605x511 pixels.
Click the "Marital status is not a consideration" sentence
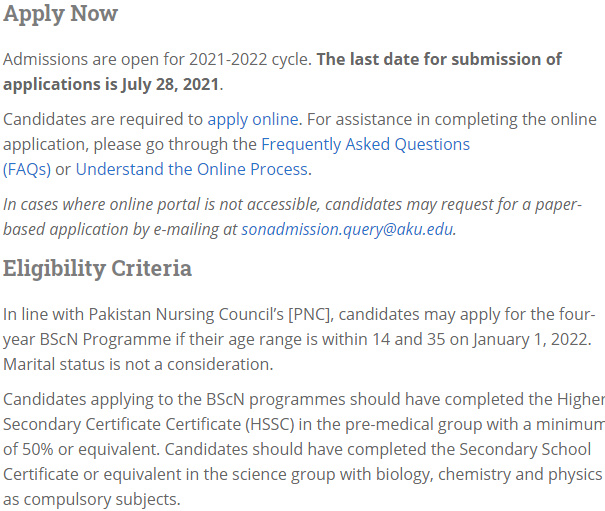pyautogui.click(x=138, y=365)
